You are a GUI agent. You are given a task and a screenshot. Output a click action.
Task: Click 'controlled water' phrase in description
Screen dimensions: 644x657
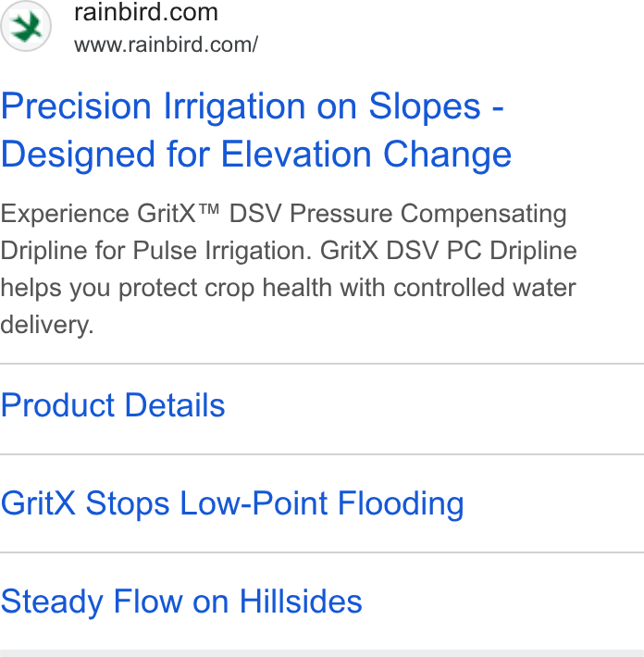click(x=485, y=288)
